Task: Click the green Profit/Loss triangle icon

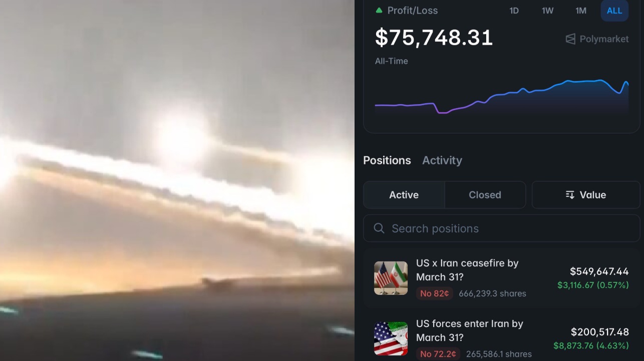Action: tap(379, 11)
